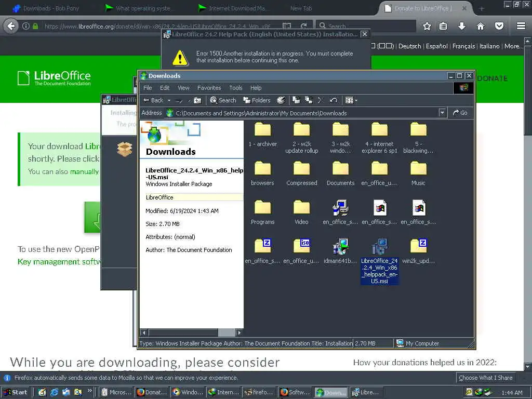The image size is (532, 399).
Task: Click the site information icon in URL bar
Action: pos(26,26)
